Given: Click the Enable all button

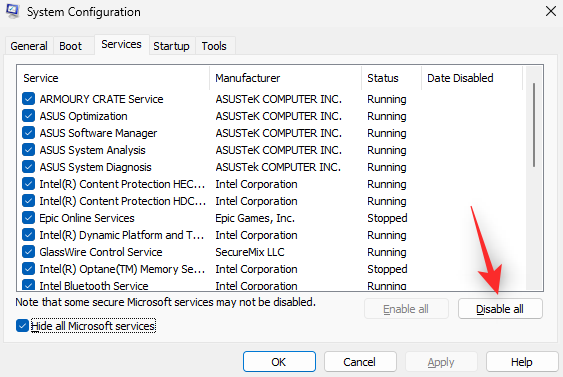Looking at the screenshot, I should click(406, 309).
